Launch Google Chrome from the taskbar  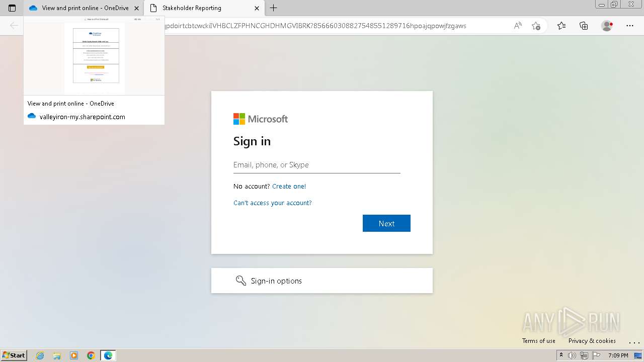(x=91, y=355)
